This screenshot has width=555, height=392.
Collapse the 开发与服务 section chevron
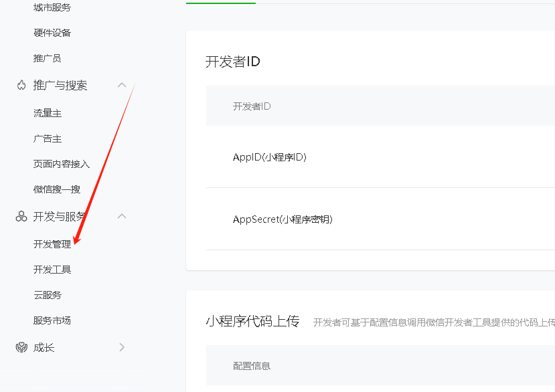[x=122, y=216]
